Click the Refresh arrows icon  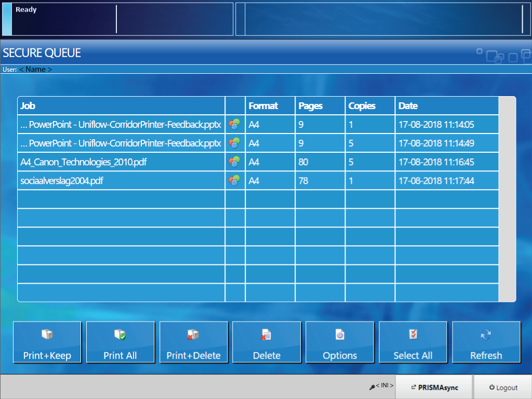point(486,336)
